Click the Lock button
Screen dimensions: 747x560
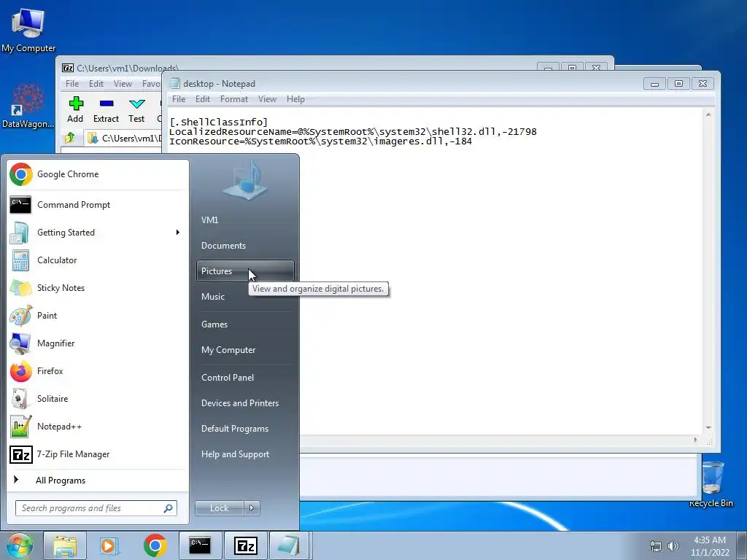click(x=220, y=508)
